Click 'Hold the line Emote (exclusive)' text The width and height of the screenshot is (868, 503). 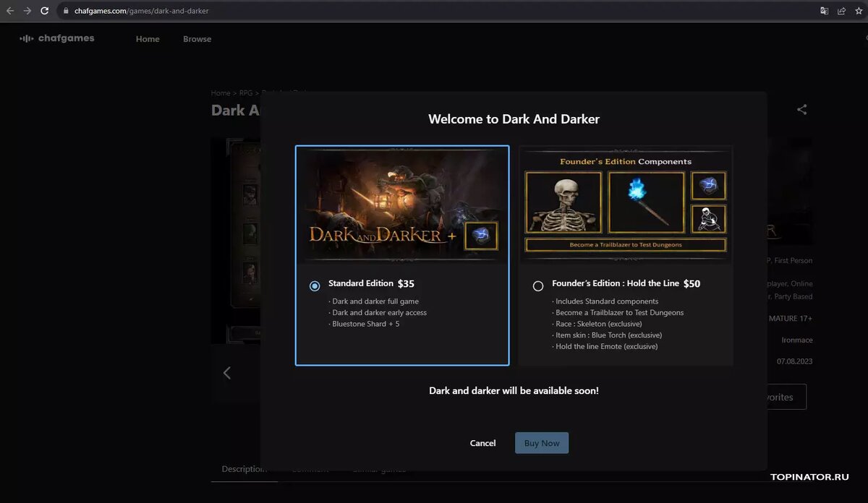coord(605,346)
